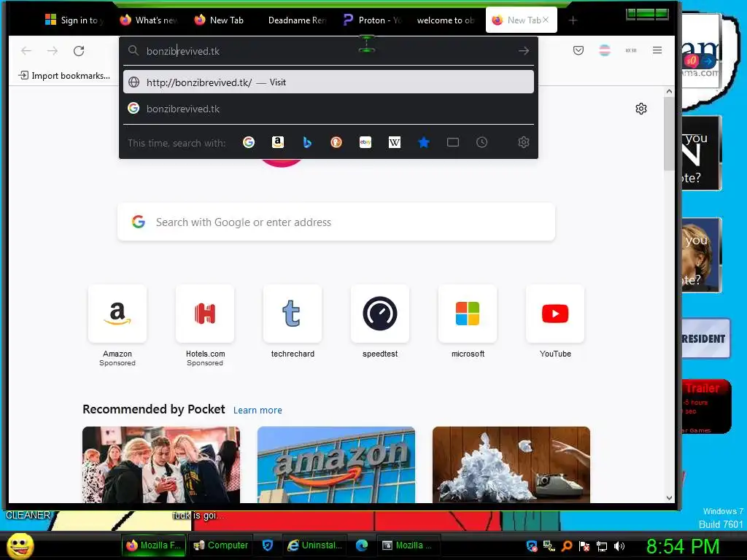Open the Pocket save icon in toolbar
Viewport: 747px width, 560px height.
coord(578,50)
